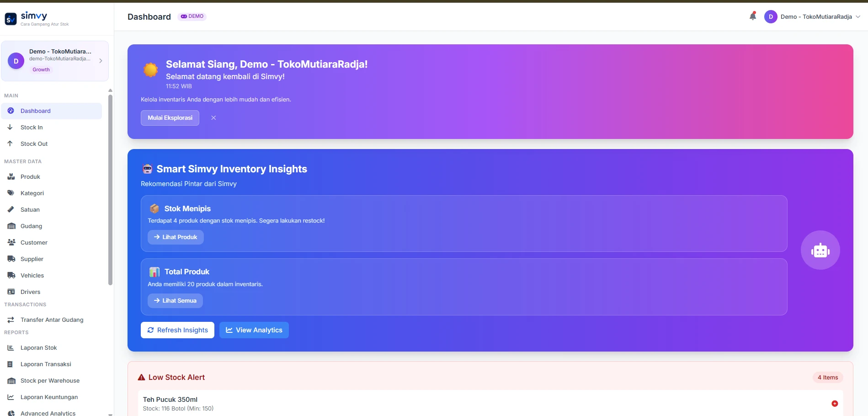Viewport: 868px width, 416px height.
Task: Open Laporan Transaksi report
Action: (x=51, y=364)
